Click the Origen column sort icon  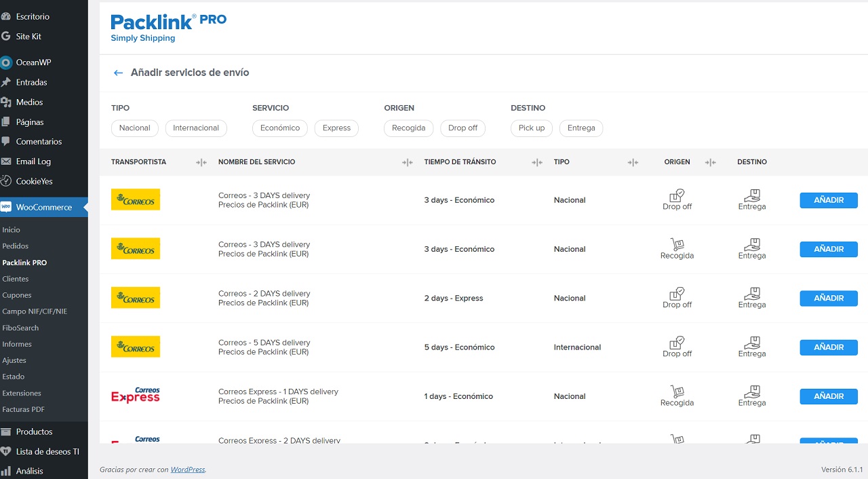tap(710, 162)
